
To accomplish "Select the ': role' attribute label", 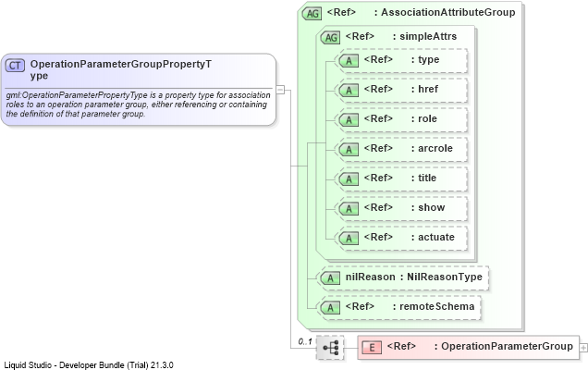I will point(424,118).
